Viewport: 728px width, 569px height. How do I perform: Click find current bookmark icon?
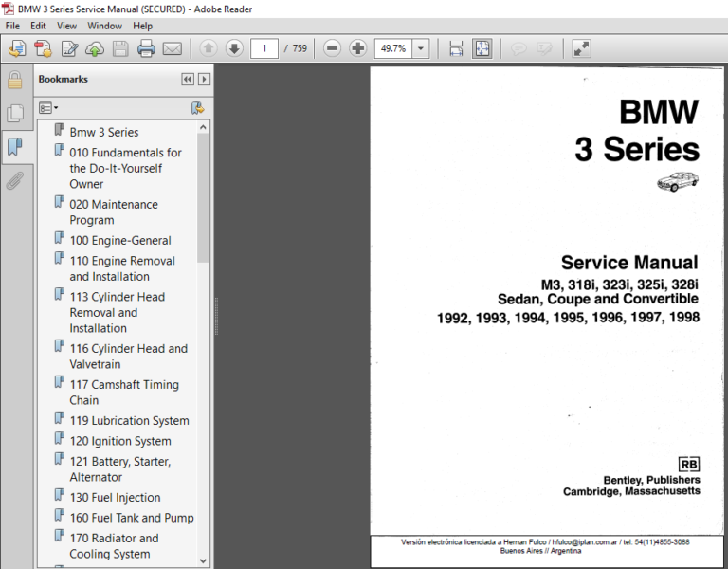197,108
